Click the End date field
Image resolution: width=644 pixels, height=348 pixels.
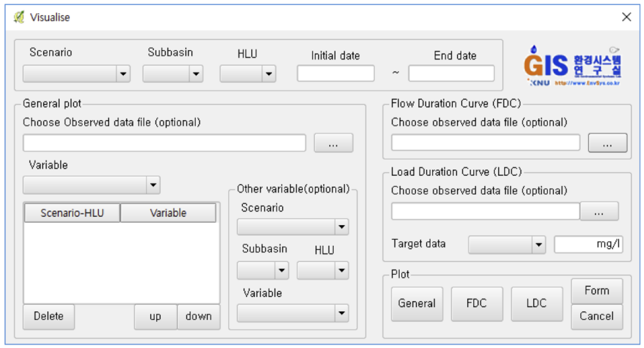pyautogui.click(x=451, y=73)
